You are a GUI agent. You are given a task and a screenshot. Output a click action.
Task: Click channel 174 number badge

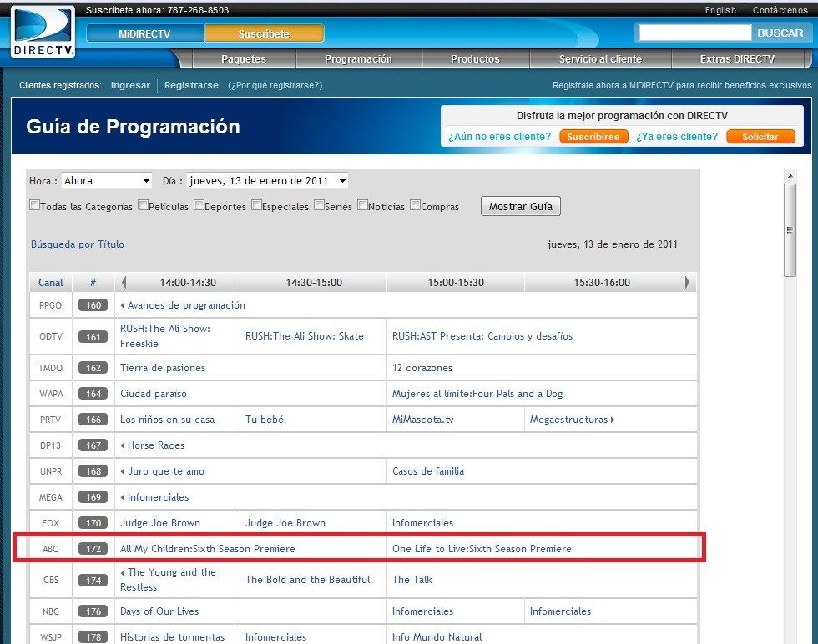(93, 580)
